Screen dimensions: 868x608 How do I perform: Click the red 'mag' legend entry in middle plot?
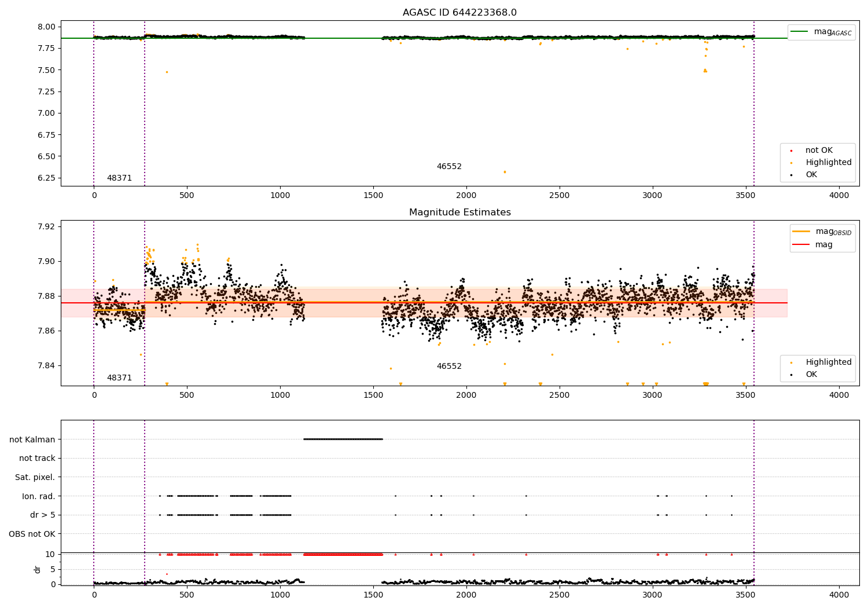coord(813,245)
